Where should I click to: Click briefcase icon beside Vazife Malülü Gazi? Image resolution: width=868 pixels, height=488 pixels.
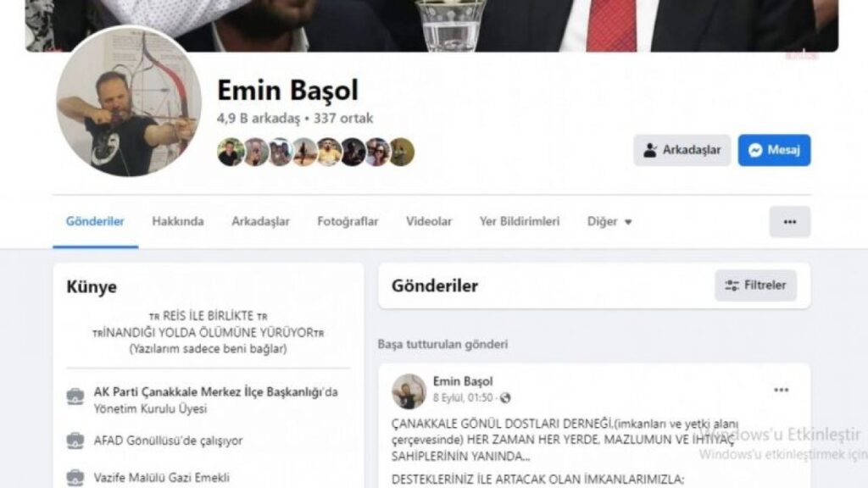pyautogui.click(x=75, y=477)
